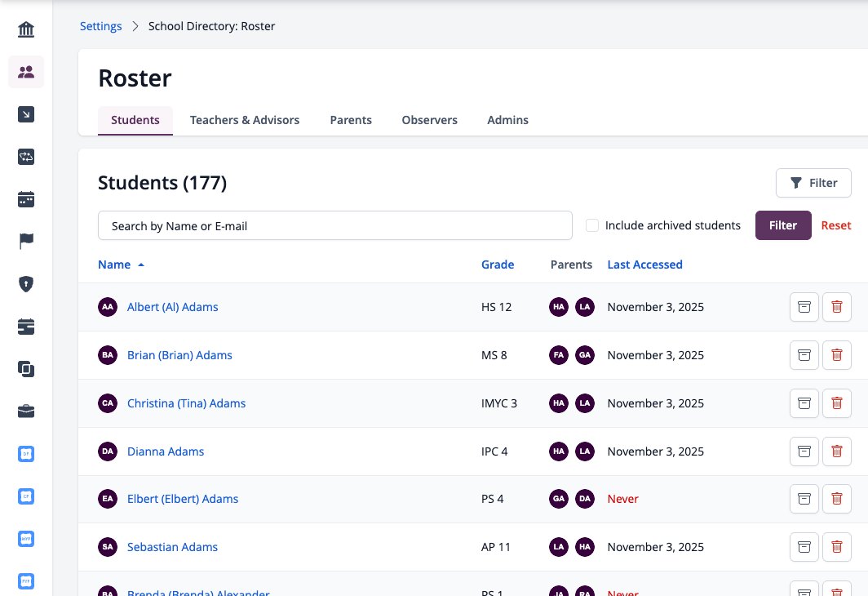Toggle Name column sort arrow
Screen dimensions: 868x596
141,265
